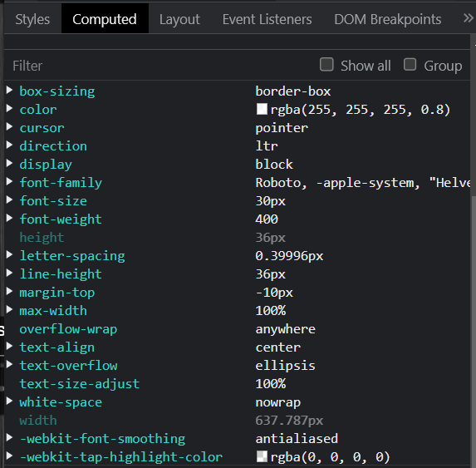Select the overflow-wrap property name

pos(68,329)
